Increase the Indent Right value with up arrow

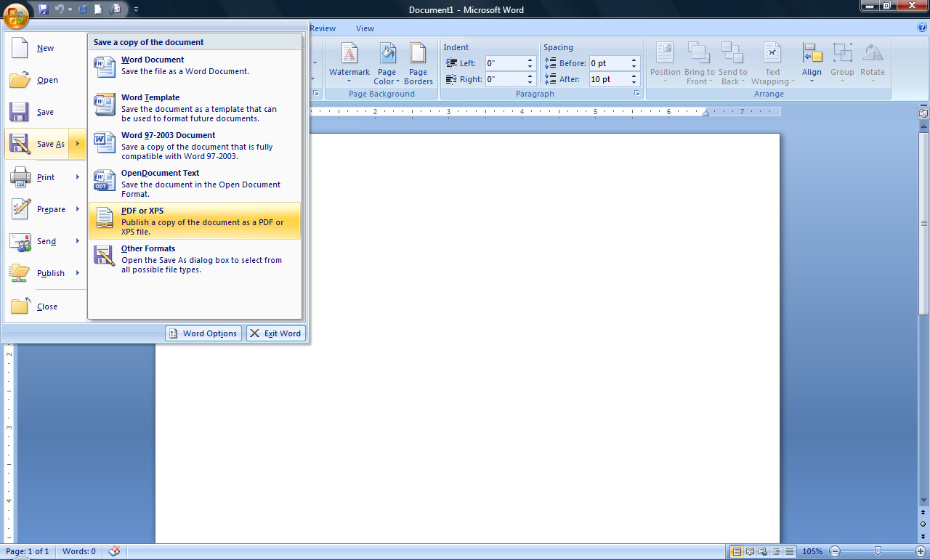pyautogui.click(x=530, y=76)
